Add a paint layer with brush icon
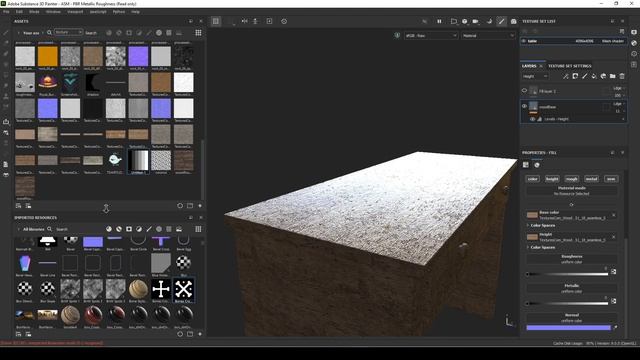The height and width of the screenshot is (360, 640). tap(584, 76)
